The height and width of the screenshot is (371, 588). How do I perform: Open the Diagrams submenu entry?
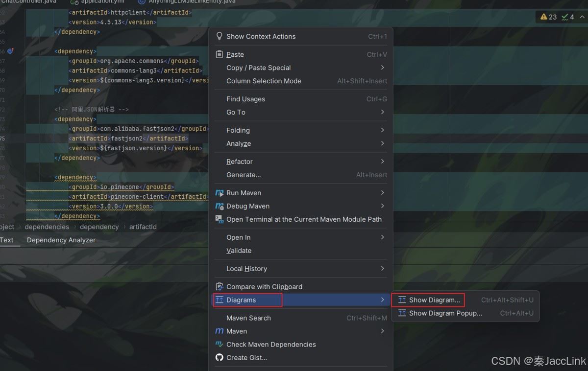click(x=301, y=300)
